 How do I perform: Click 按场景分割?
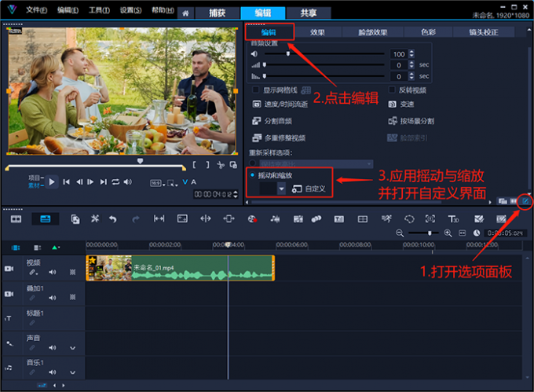coord(411,121)
